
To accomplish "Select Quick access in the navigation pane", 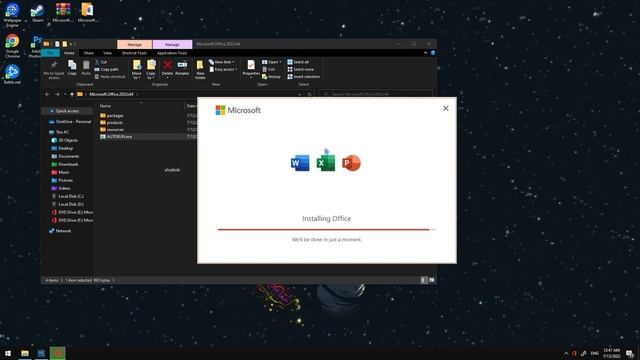I will (67, 111).
